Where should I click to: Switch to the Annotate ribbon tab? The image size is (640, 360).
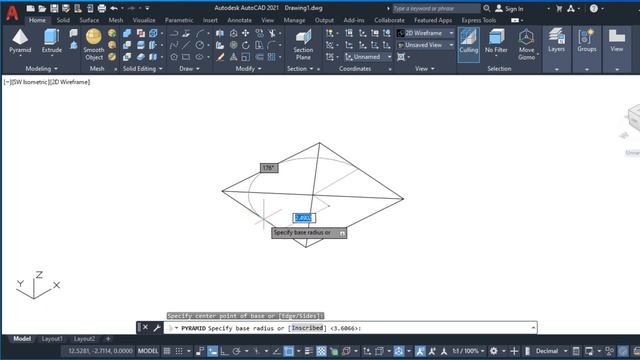click(x=240, y=20)
